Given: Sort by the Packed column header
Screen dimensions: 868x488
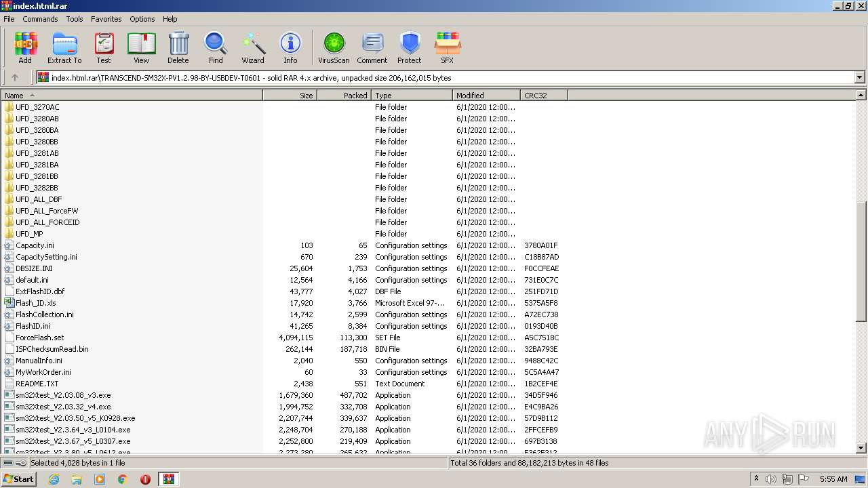Looking at the screenshot, I should point(344,96).
